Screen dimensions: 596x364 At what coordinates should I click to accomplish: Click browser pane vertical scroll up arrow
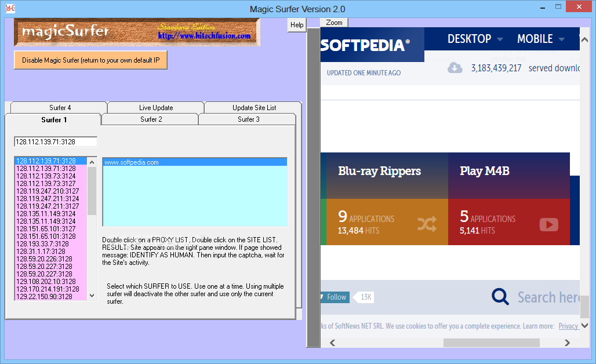[x=584, y=40]
